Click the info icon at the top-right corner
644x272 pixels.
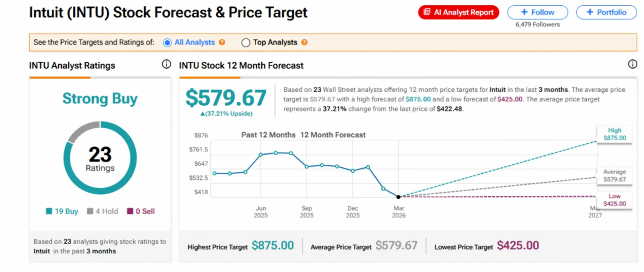point(633,64)
